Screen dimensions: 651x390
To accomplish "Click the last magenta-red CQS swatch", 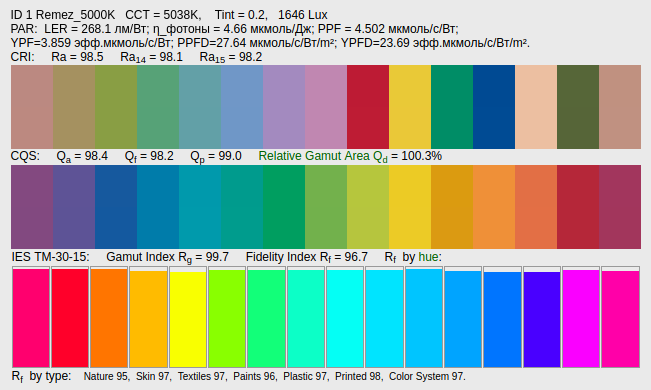I will pyautogui.click(x=620, y=207).
